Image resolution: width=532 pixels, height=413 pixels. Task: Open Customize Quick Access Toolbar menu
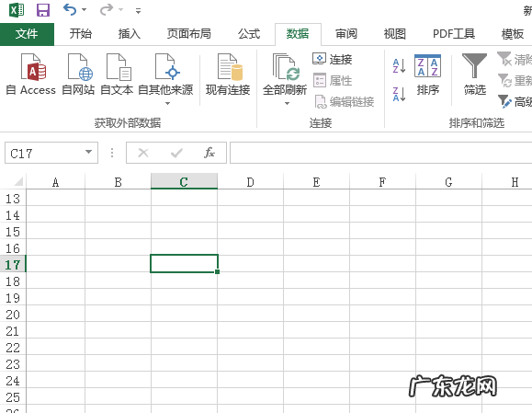tap(138, 11)
